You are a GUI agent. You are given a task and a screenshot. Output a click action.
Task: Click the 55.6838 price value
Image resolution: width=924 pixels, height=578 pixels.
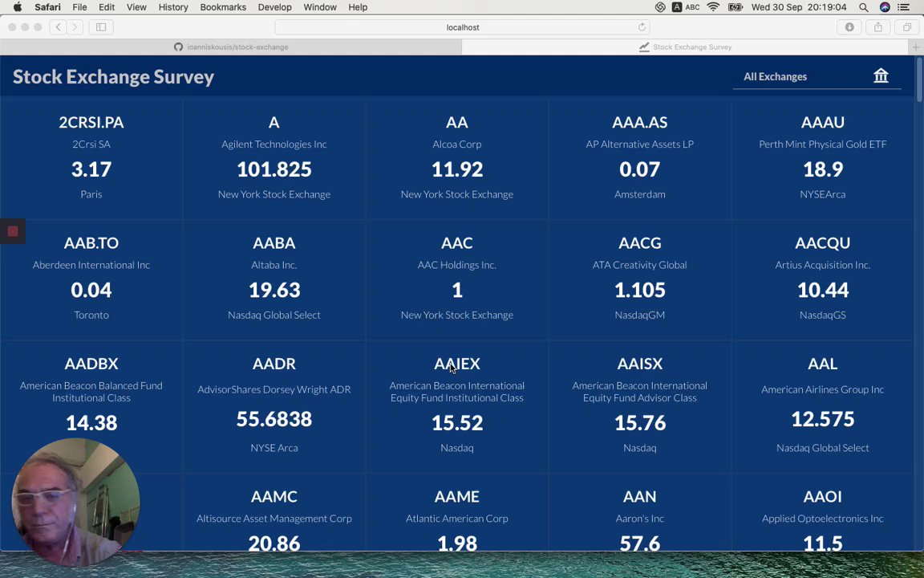coord(274,419)
